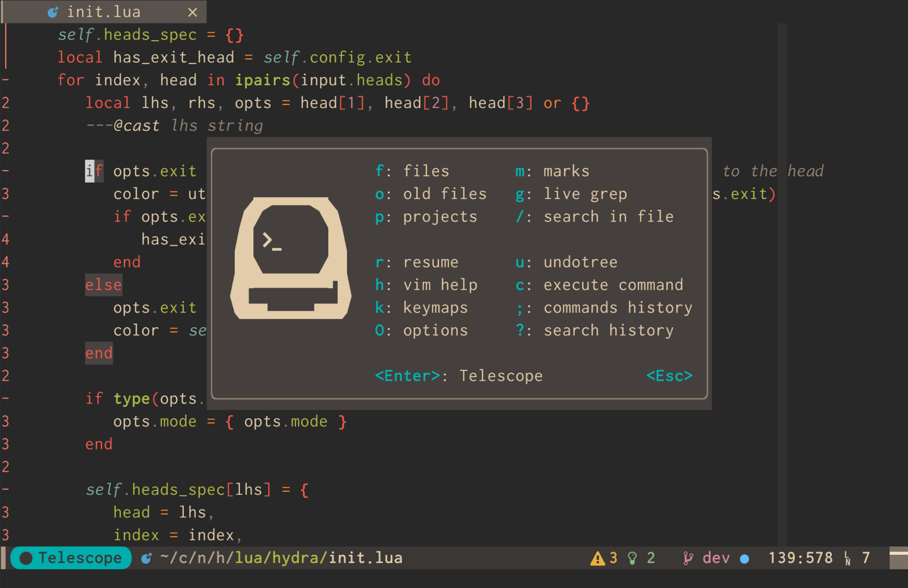Choose 'p: projects' entry
The width and height of the screenshot is (908, 588).
pos(426,216)
